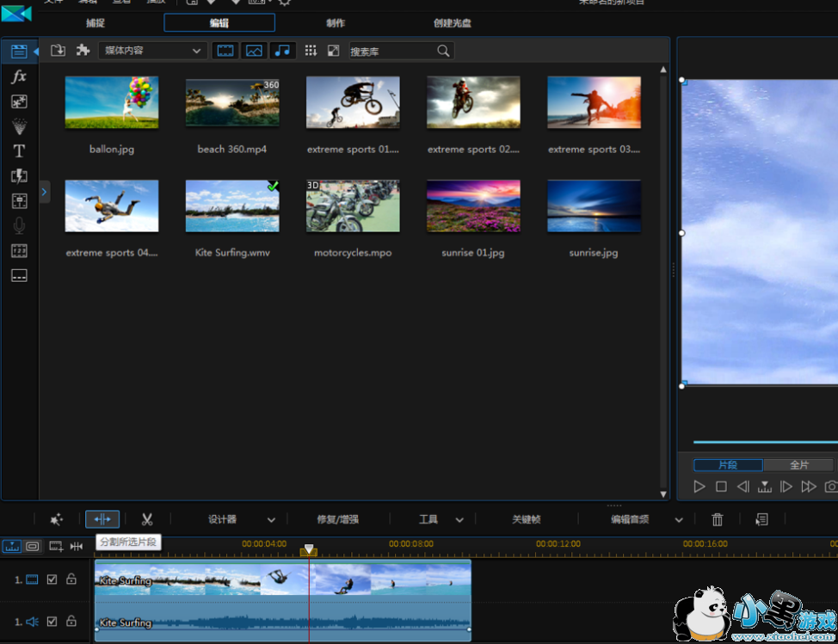Click the scissors trim tool

tap(147, 519)
